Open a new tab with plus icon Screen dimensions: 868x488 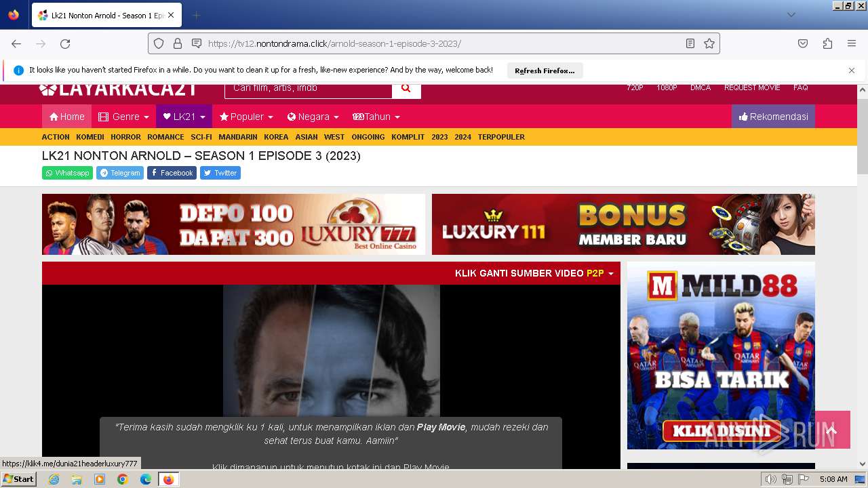pos(197,15)
